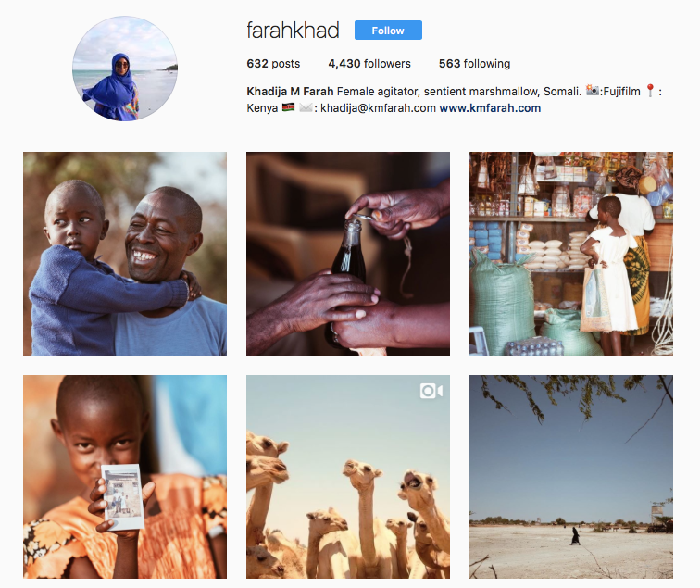The width and height of the screenshot is (700, 588).
Task: View the 4,430 followers list
Action: pyautogui.click(x=369, y=64)
